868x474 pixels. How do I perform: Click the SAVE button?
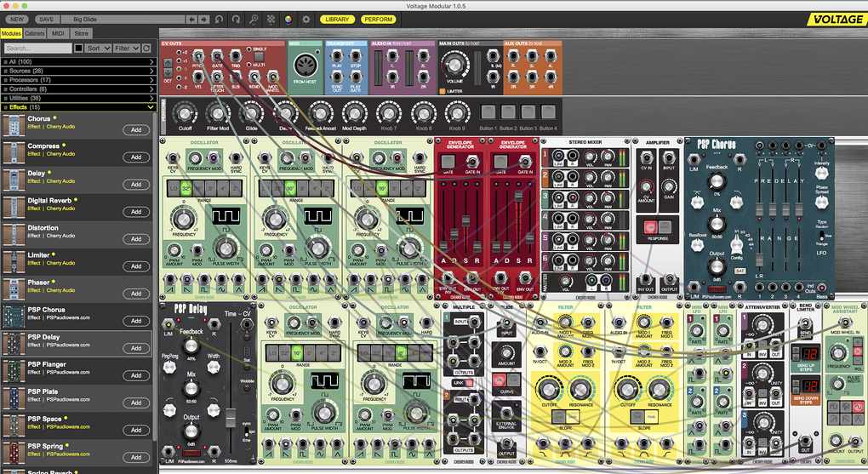[47, 20]
